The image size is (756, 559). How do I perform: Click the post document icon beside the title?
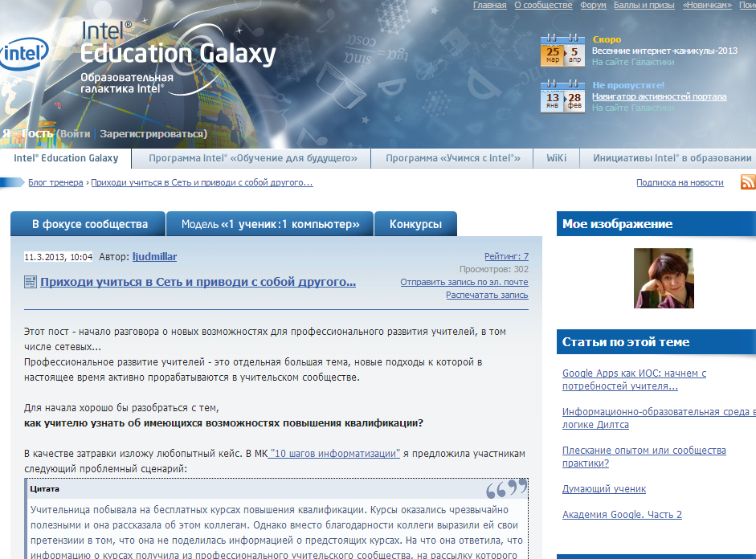tap(31, 282)
